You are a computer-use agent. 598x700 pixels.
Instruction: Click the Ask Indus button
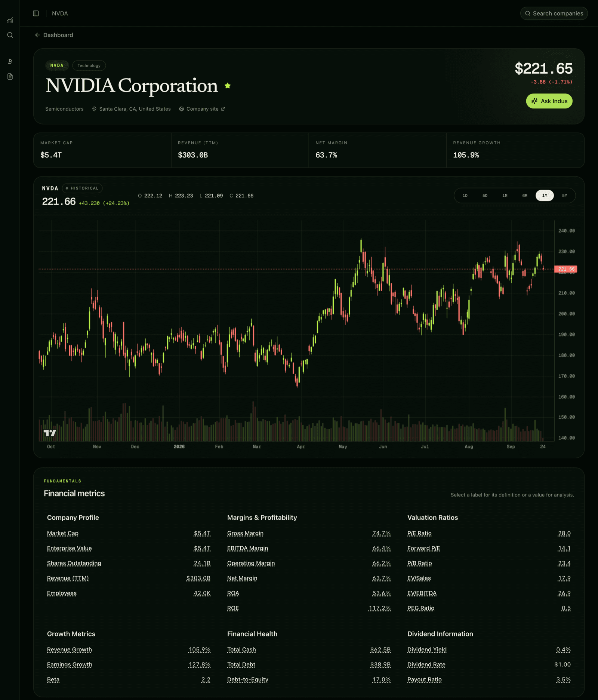549,101
